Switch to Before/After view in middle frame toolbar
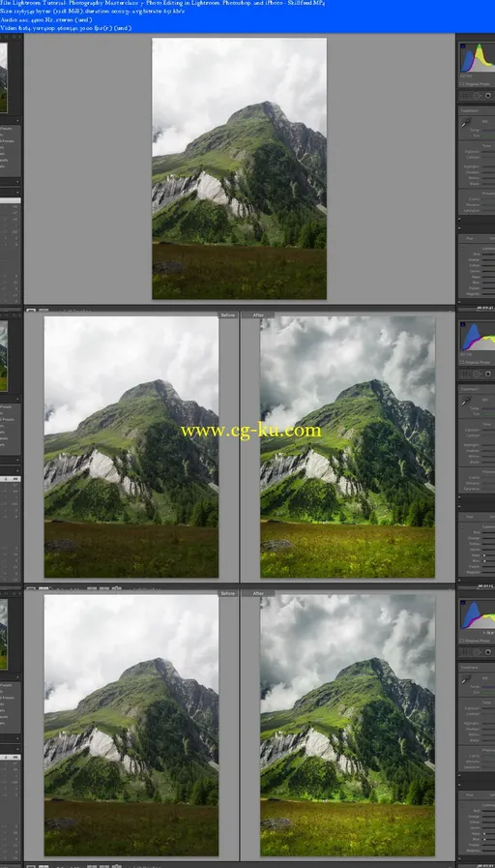This screenshot has width=495, height=868. [44, 588]
